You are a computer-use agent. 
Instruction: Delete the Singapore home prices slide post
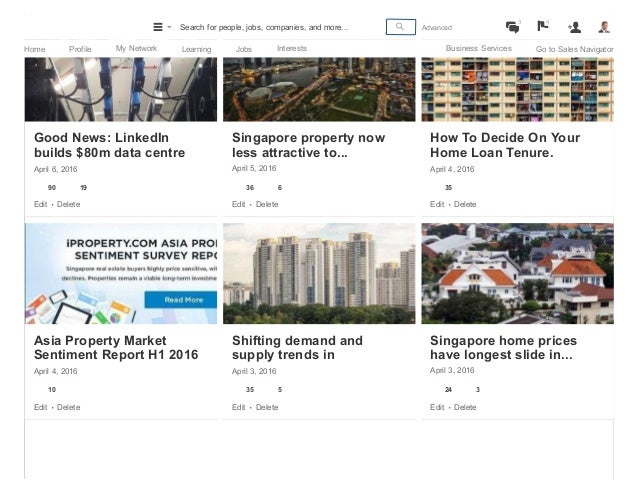[465, 407]
